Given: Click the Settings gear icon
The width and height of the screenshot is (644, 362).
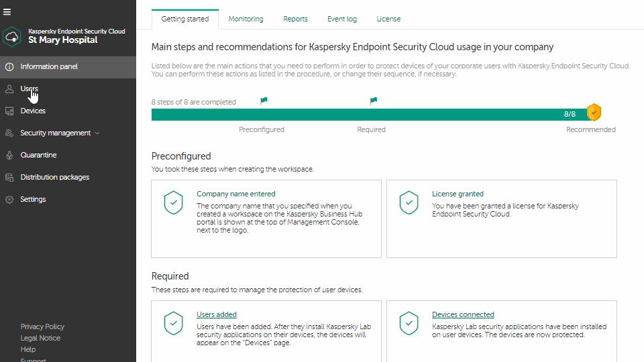Looking at the screenshot, I should point(9,199).
